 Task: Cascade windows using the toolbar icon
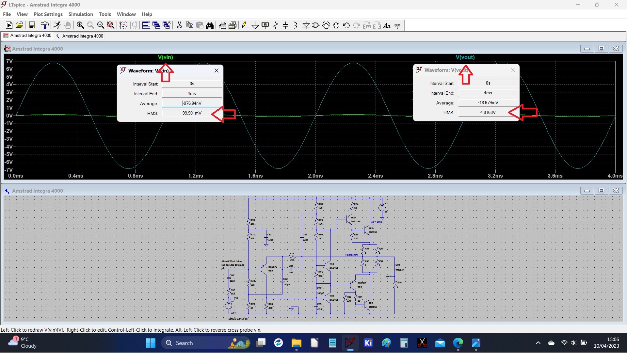pyautogui.click(x=156, y=25)
